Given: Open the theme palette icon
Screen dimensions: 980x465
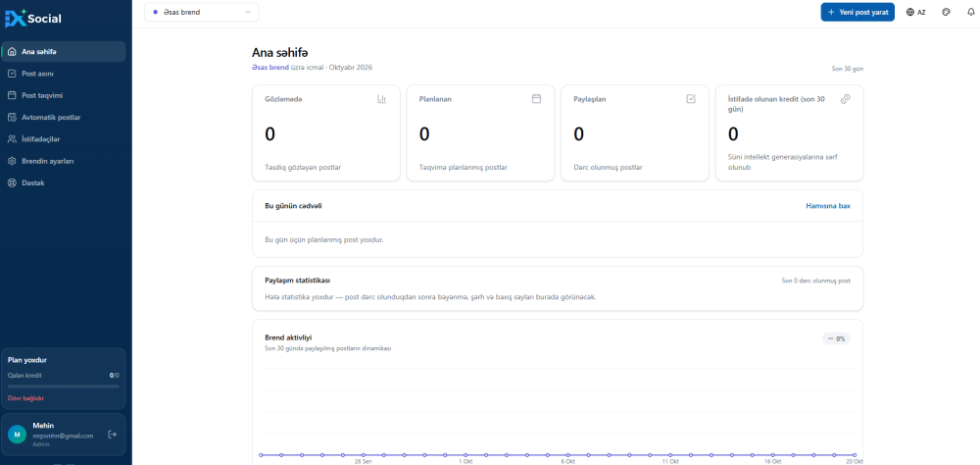Looking at the screenshot, I should pos(947,12).
